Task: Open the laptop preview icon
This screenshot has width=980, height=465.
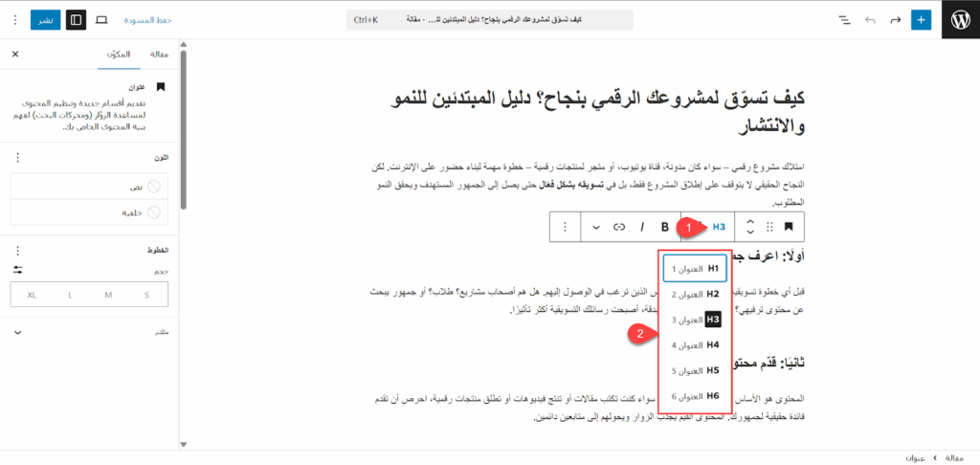Action: [101, 20]
